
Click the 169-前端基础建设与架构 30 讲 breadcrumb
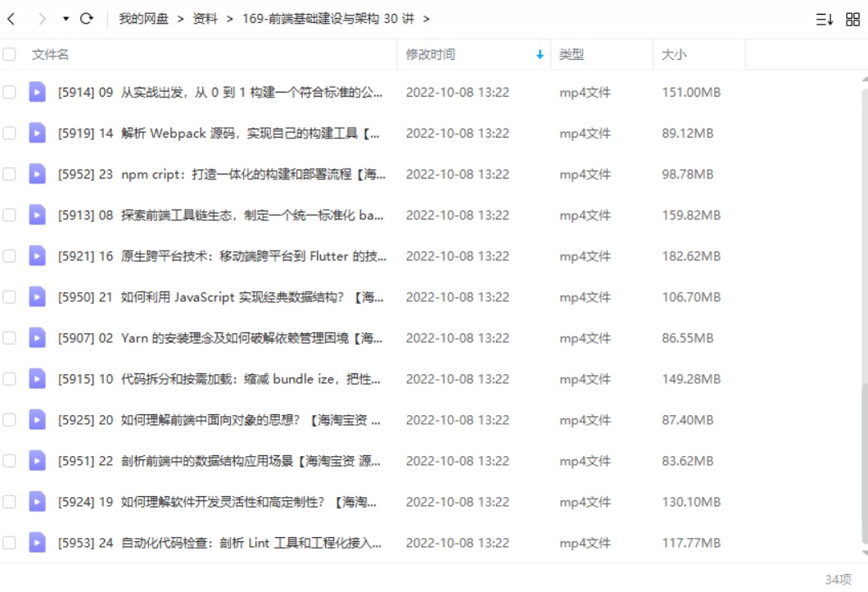(328, 19)
